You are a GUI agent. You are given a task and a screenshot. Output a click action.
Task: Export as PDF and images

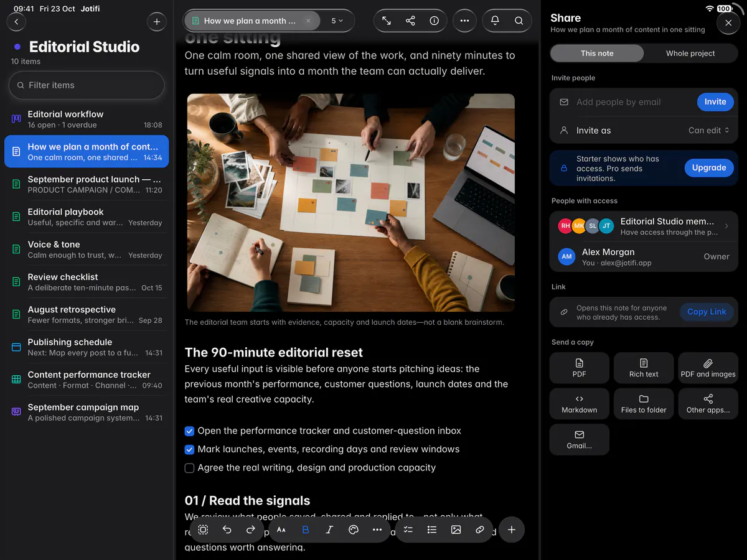tap(708, 368)
